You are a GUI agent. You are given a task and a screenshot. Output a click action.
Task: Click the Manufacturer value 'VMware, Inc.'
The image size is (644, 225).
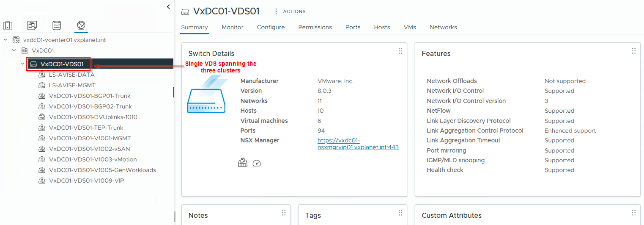[336, 81]
